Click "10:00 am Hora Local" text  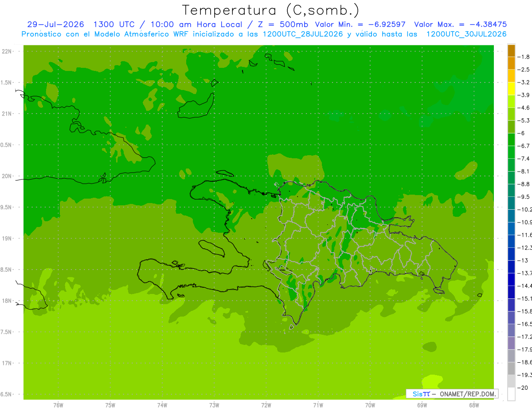[x=196, y=24]
